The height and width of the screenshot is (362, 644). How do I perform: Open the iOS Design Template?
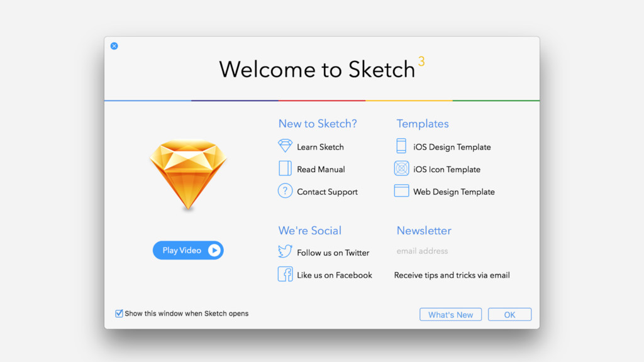(452, 147)
